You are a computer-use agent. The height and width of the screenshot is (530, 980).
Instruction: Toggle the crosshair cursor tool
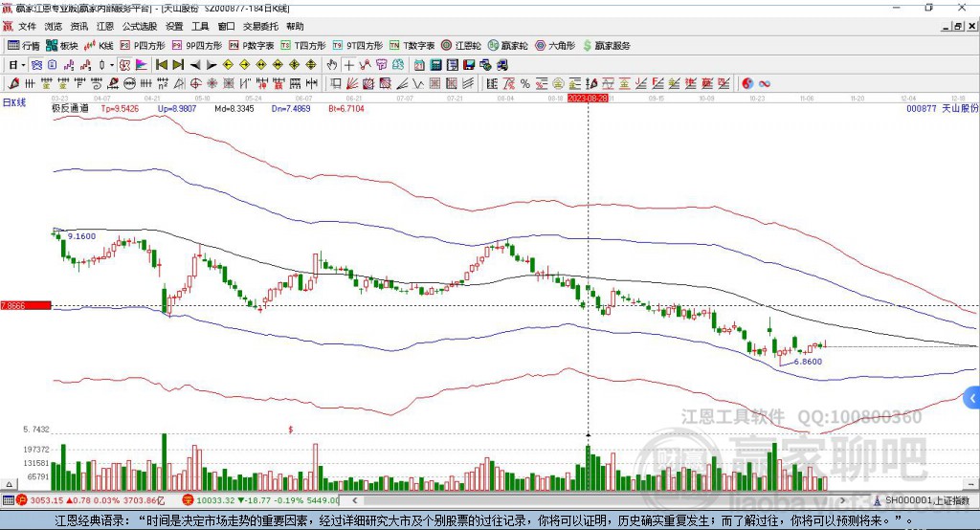(348, 65)
